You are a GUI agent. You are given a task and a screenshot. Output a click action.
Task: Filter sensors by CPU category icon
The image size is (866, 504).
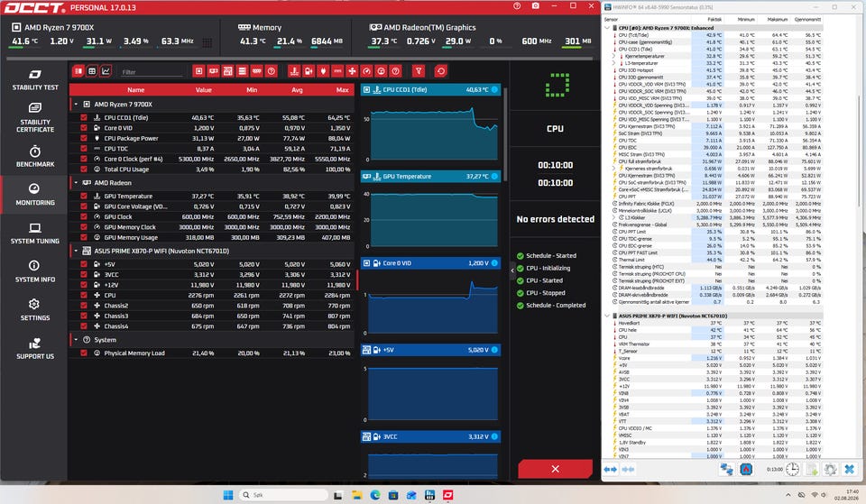pos(198,71)
